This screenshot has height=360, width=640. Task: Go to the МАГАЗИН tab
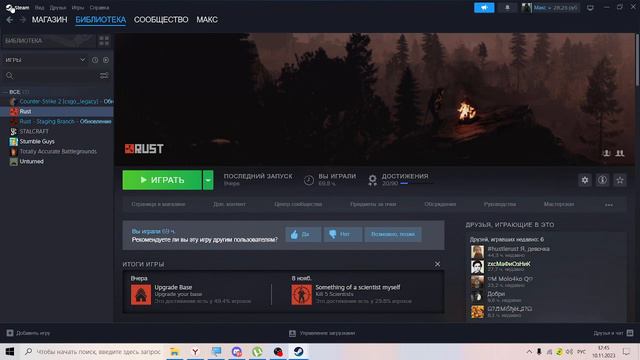click(49, 20)
